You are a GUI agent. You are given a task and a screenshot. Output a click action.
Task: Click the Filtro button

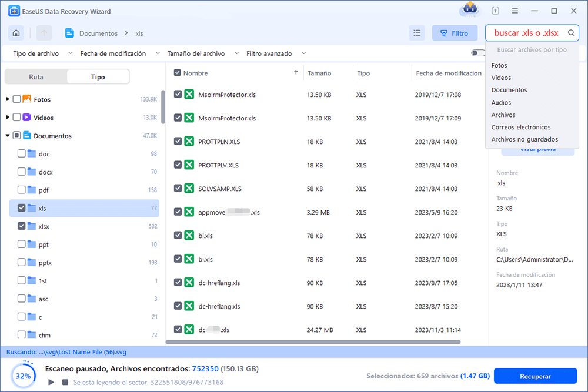[455, 33]
